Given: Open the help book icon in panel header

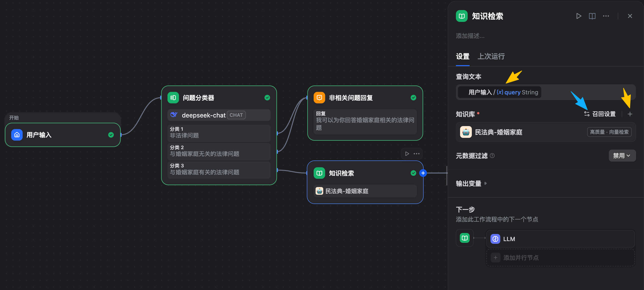Looking at the screenshot, I should pyautogui.click(x=592, y=16).
